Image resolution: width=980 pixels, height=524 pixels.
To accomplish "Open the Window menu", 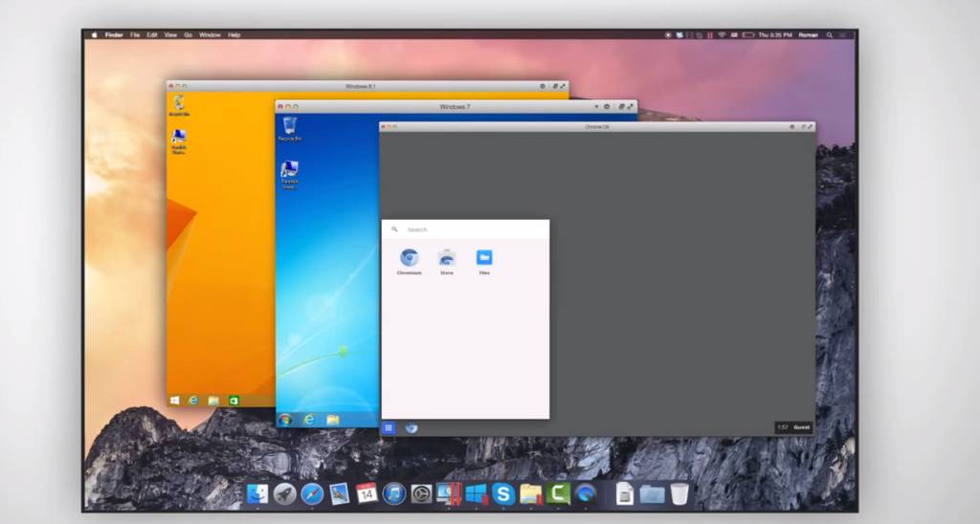I will point(210,35).
